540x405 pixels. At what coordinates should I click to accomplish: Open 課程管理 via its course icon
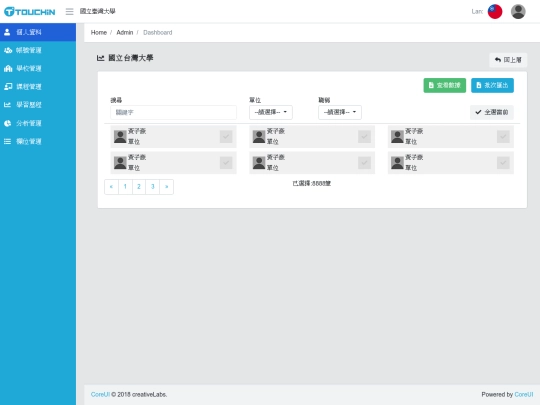point(8,86)
